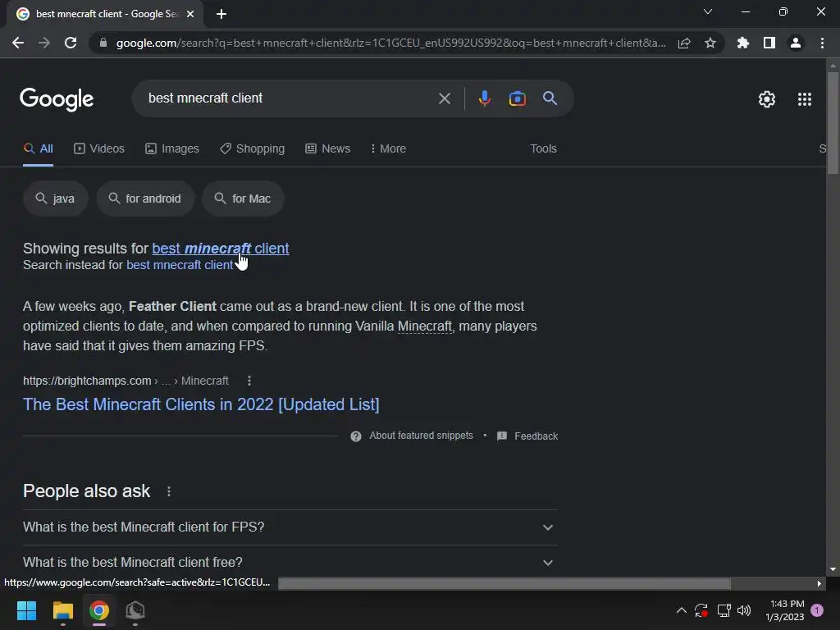840x630 pixels.
Task: Open People also ask options menu
Action: (x=169, y=491)
